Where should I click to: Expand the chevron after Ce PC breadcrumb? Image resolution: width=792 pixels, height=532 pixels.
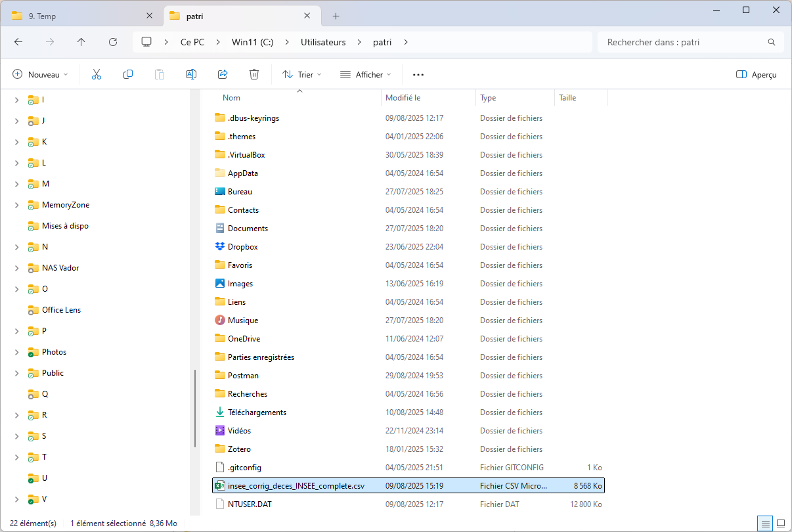click(x=218, y=42)
